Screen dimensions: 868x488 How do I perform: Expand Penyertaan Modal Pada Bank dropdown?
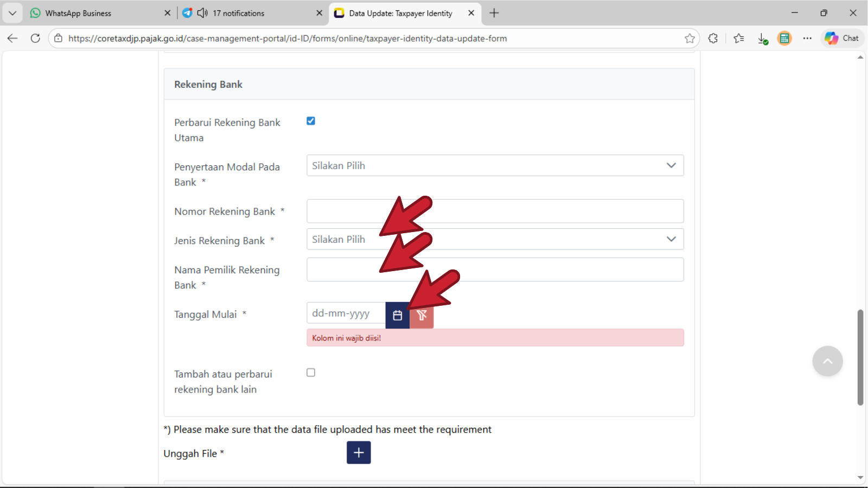click(495, 165)
